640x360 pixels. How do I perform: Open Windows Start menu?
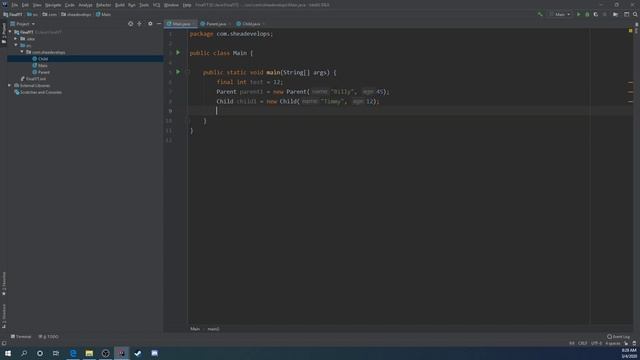[x=8, y=353]
